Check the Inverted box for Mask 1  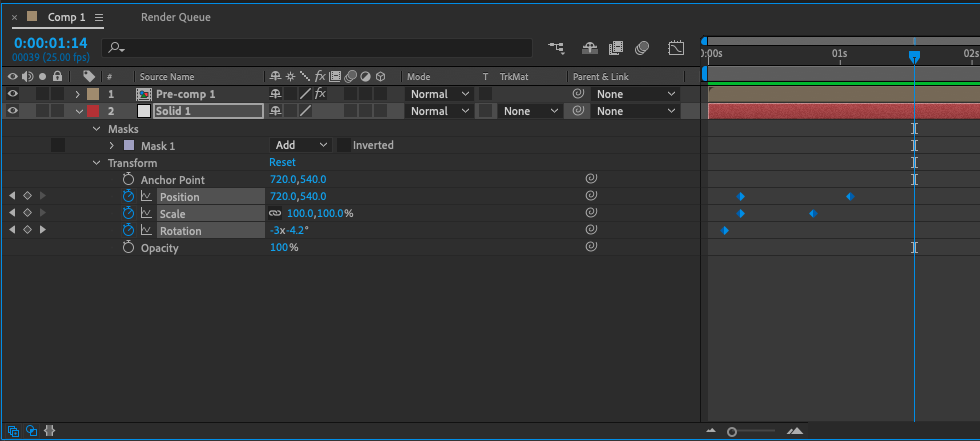pos(344,145)
